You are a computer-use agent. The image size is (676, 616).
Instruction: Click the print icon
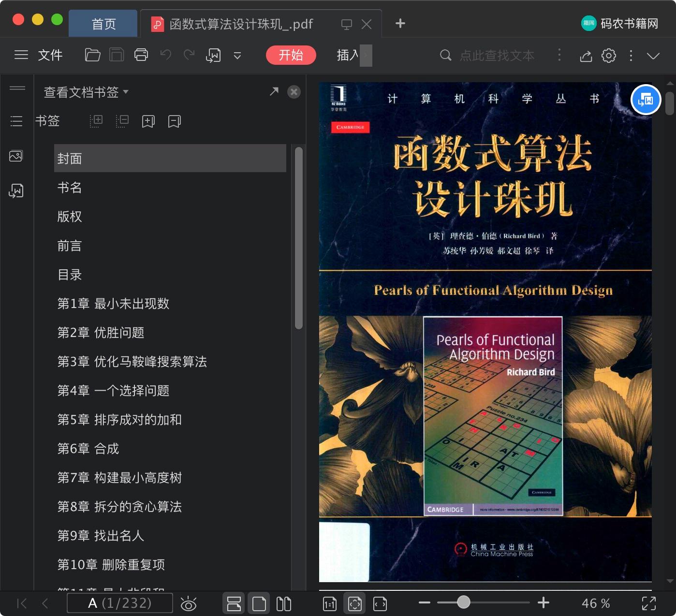click(x=141, y=55)
